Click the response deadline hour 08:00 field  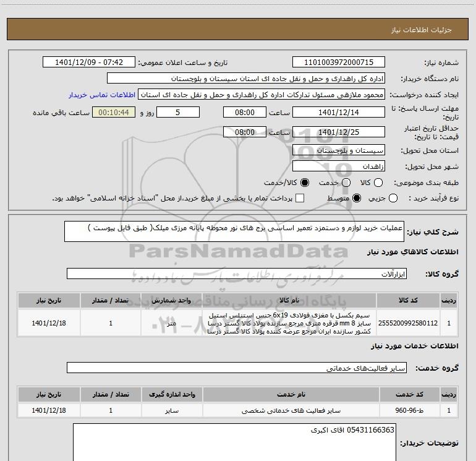click(x=245, y=113)
